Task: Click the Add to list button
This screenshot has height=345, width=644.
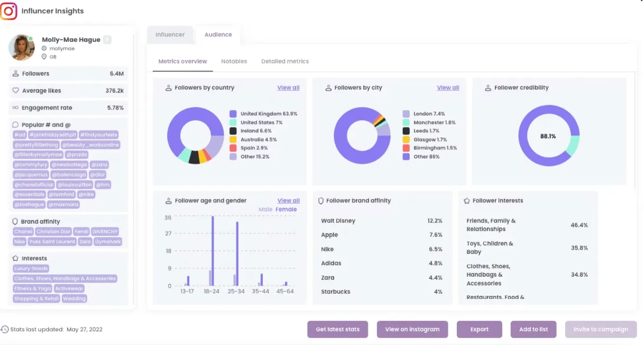Action: (x=533, y=329)
